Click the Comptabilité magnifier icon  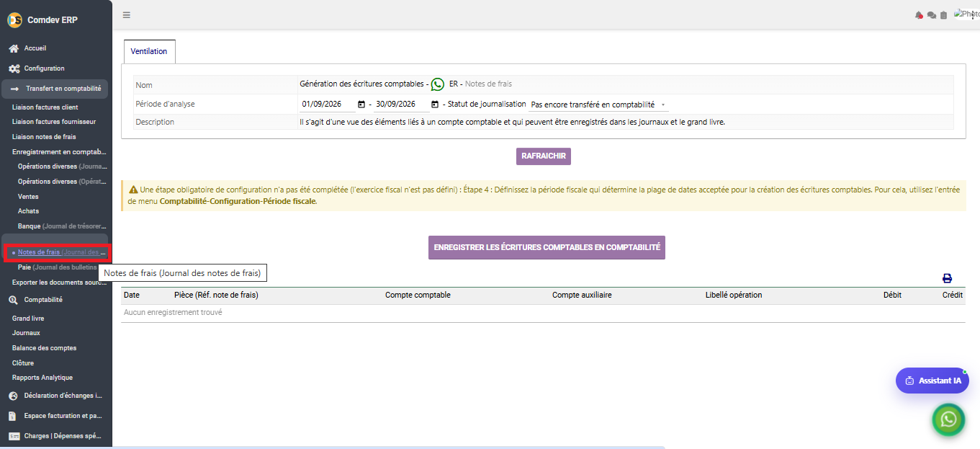point(14,300)
